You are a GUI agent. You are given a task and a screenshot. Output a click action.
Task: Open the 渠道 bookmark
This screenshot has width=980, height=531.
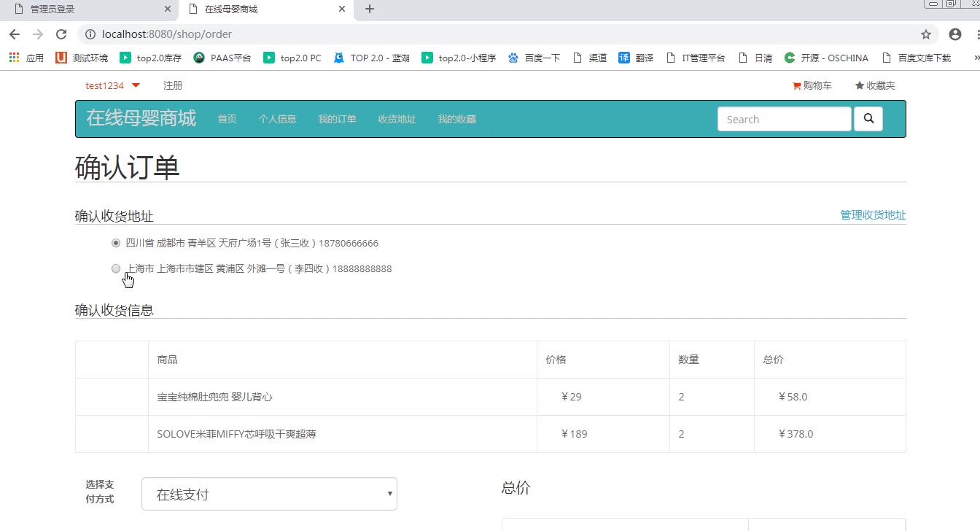point(590,58)
